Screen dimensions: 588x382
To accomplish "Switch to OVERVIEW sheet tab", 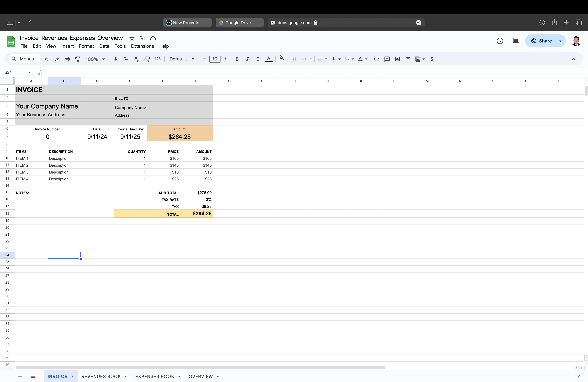I will click(201, 376).
